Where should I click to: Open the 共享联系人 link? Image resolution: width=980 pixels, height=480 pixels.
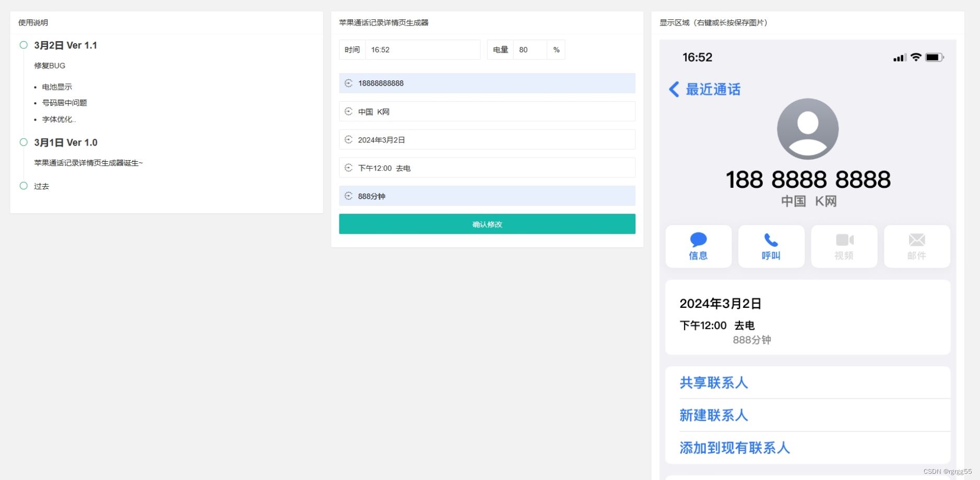tap(714, 382)
